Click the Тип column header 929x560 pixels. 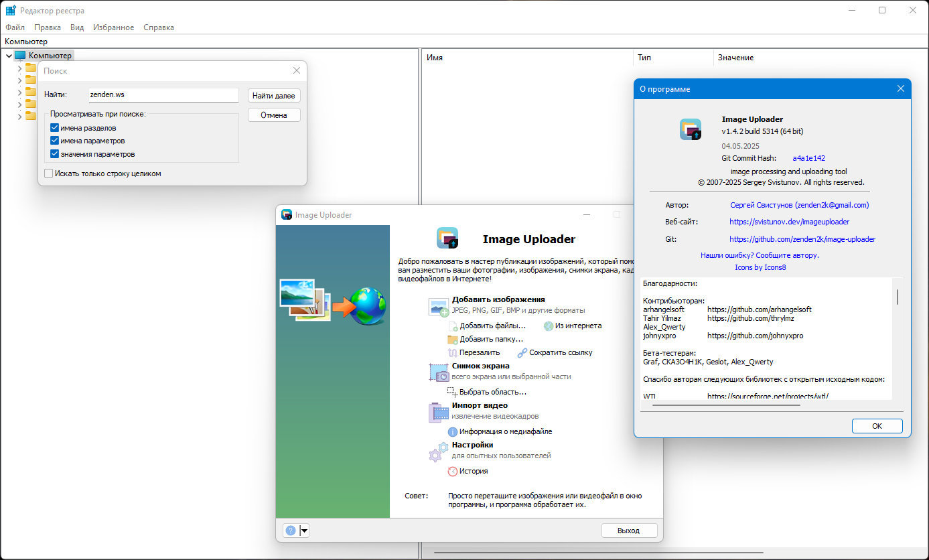pyautogui.click(x=672, y=58)
